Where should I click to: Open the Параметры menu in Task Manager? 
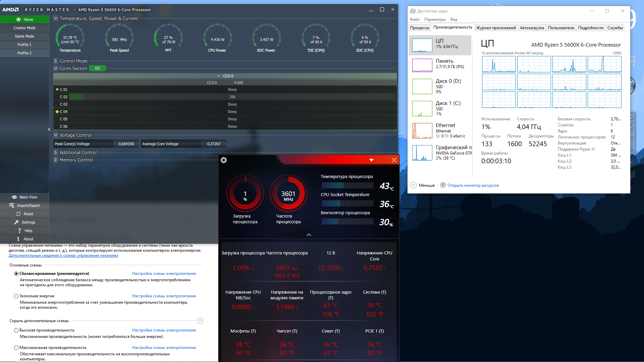[x=435, y=19]
